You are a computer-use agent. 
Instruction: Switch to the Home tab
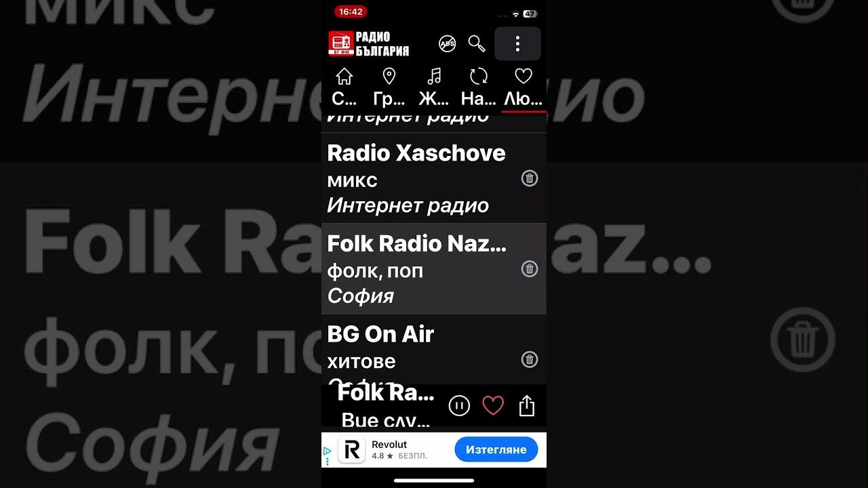(344, 87)
